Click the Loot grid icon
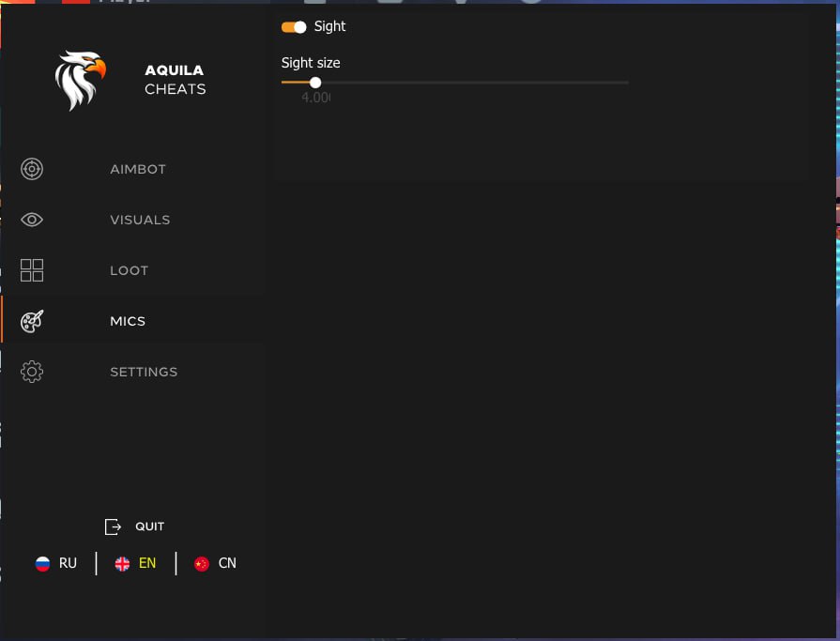The height and width of the screenshot is (641, 840). [32, 270]
